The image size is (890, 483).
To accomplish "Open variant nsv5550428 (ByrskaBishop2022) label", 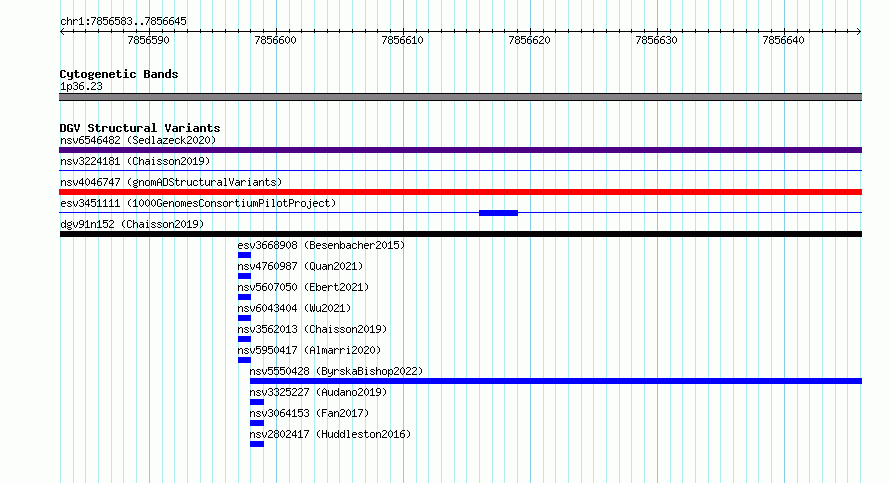I will coord(337,371).
